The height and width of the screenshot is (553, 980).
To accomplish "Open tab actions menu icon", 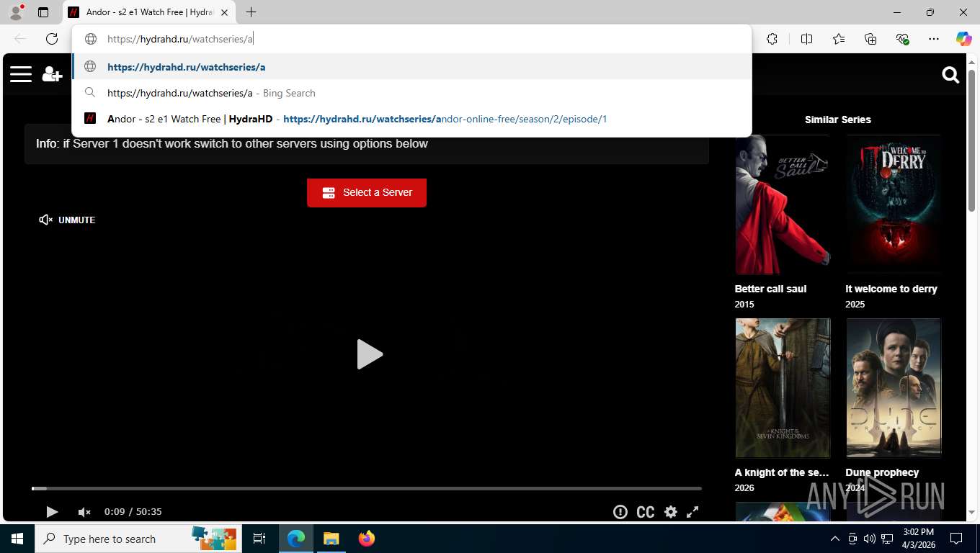I will coord(43,12).
